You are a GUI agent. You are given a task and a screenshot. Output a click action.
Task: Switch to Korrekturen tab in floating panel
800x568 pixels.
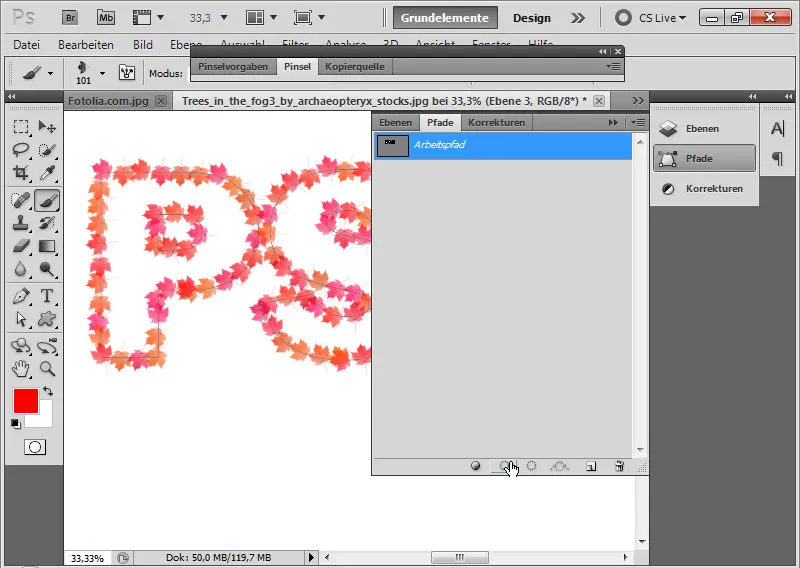pyautogui.click(x=496, y=122)
